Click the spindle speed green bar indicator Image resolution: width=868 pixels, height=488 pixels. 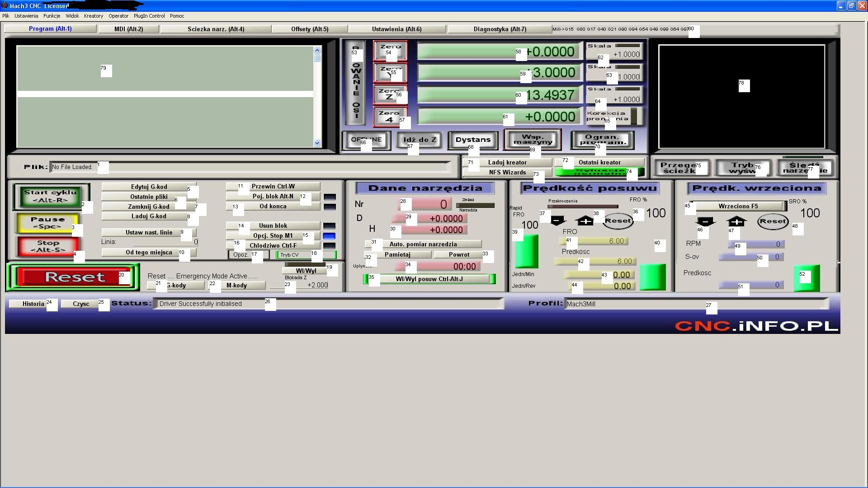(807, 278)
